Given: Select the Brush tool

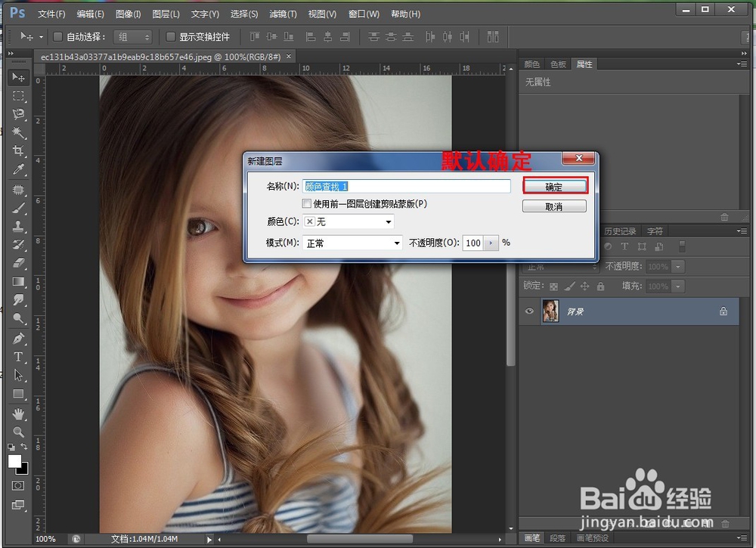Looking at the screenshot, I should 18,208.
